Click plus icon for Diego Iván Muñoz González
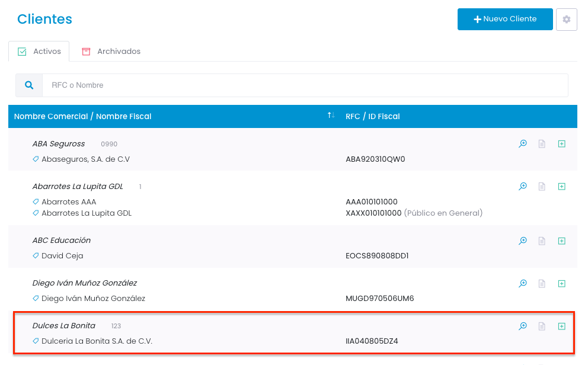588x365 pixels. pos(561,283)
